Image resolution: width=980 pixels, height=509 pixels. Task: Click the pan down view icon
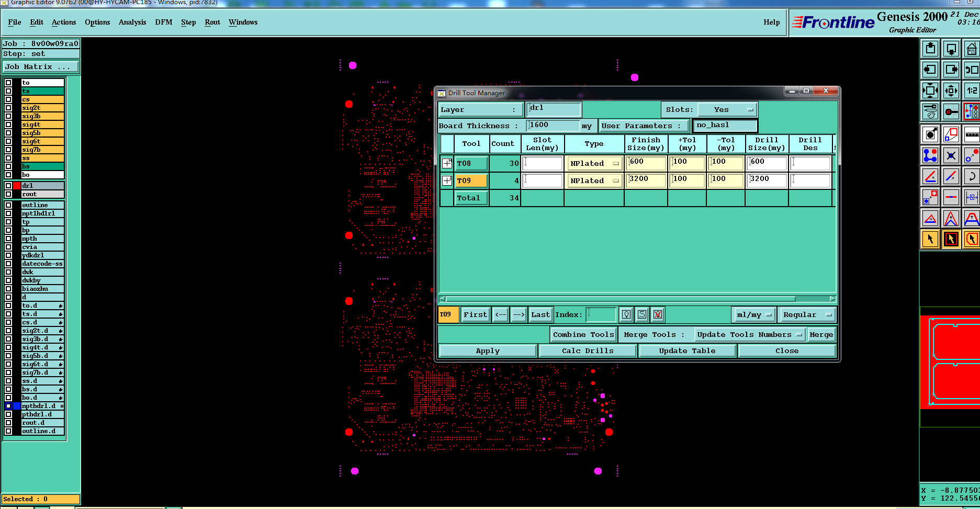pyautogui.click(x=951, y=49)
